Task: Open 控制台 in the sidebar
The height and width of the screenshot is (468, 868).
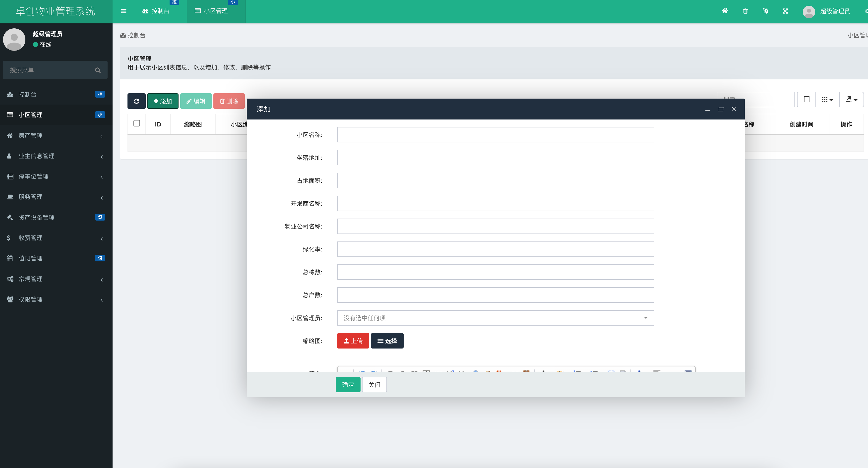Action: point(56,94)
